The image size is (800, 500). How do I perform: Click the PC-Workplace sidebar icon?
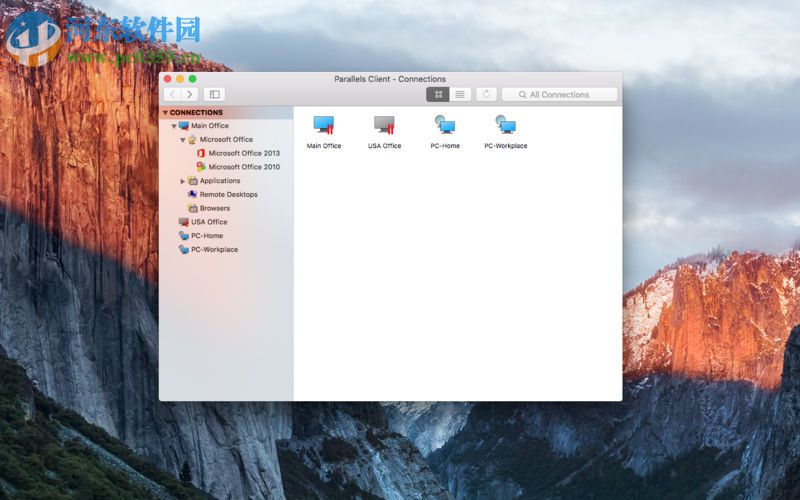[184, 249]
